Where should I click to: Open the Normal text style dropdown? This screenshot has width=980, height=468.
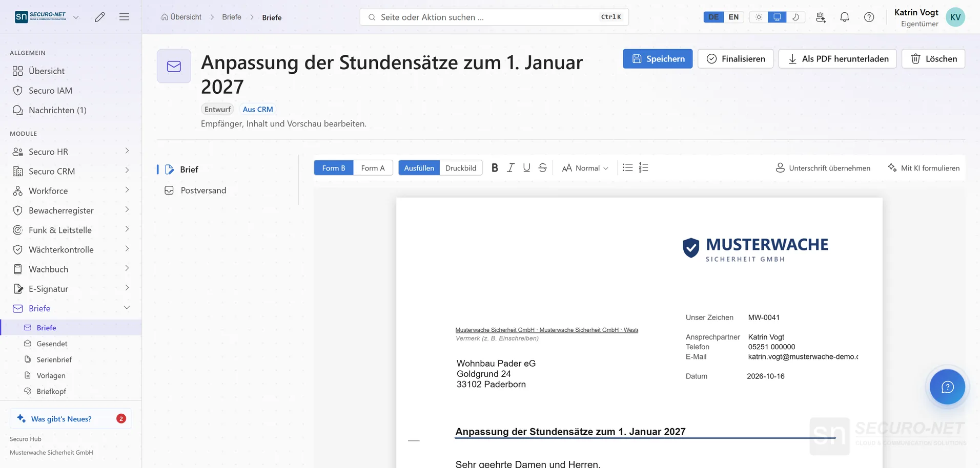(585, 168)
